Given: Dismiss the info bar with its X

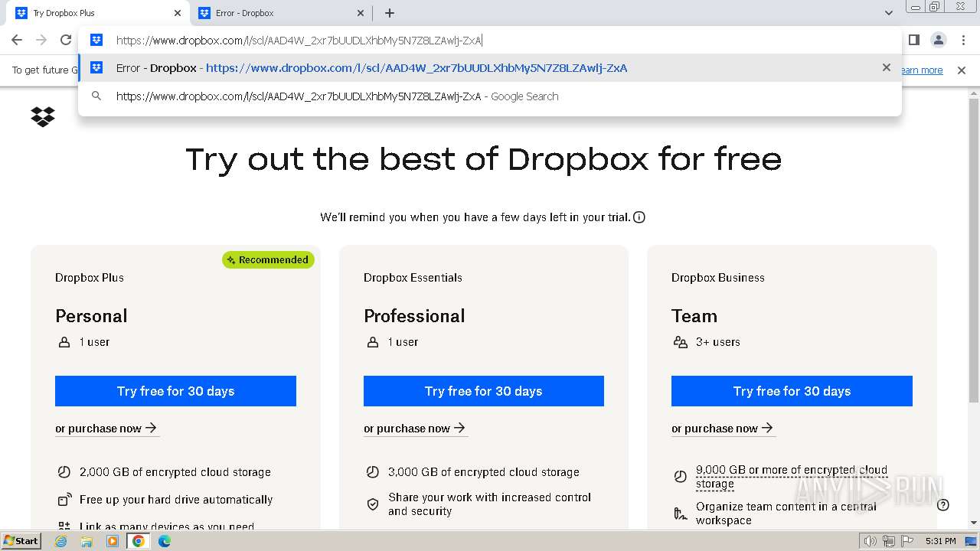Looking at the screenshot, I should pyautogui.click(x=962, y=70).
